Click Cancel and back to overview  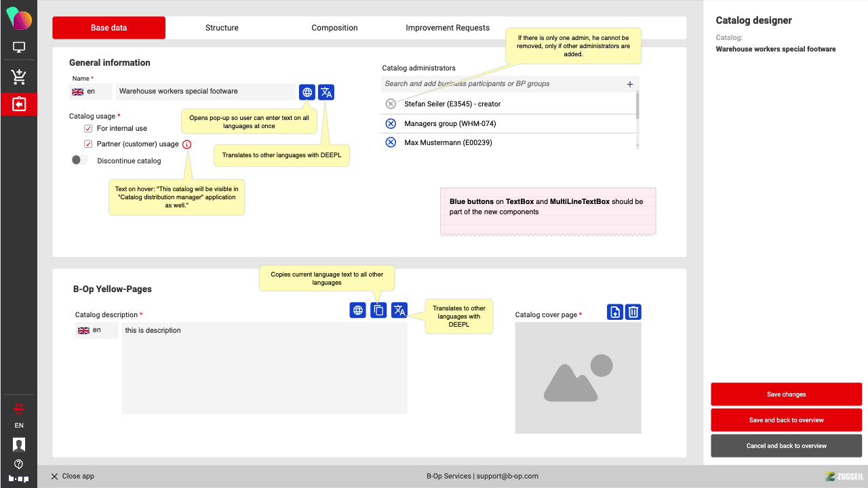786,446
